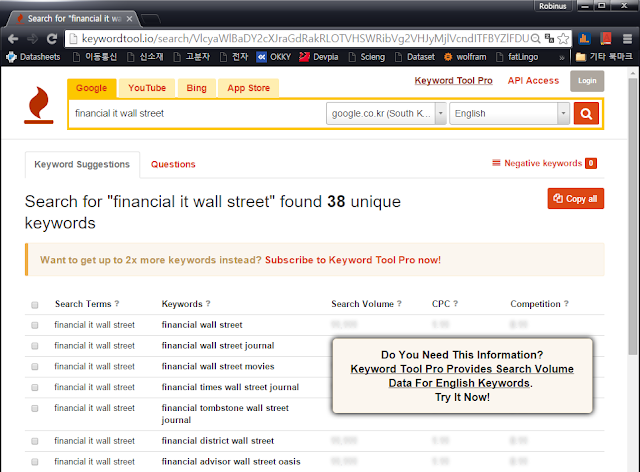This screenshot has width=640, height=472.
Task: Open the API Access link
Action: click(533, 80)
